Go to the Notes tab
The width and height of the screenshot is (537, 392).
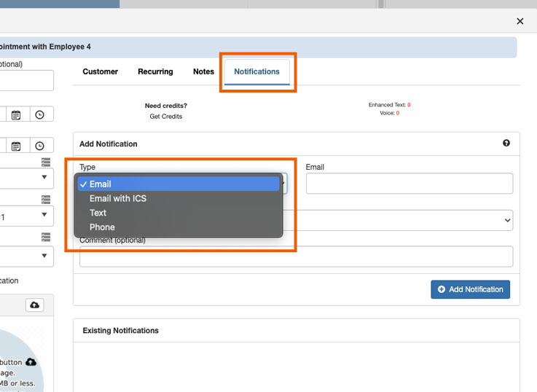pos(203,71)
